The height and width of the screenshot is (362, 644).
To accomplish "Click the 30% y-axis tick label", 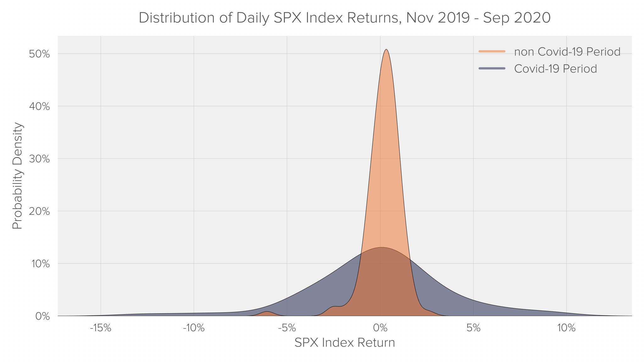I will [x=39, y=159].
